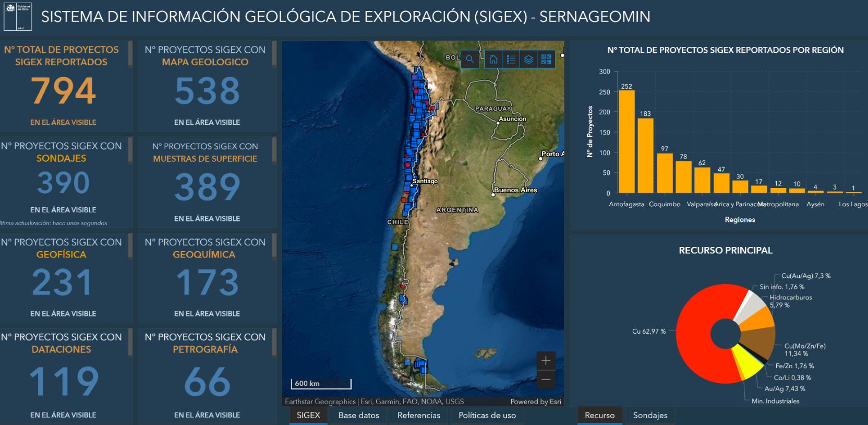Click the ARGENTINA country label
This screenshot has width=868, height=425.
click(457, 210)
